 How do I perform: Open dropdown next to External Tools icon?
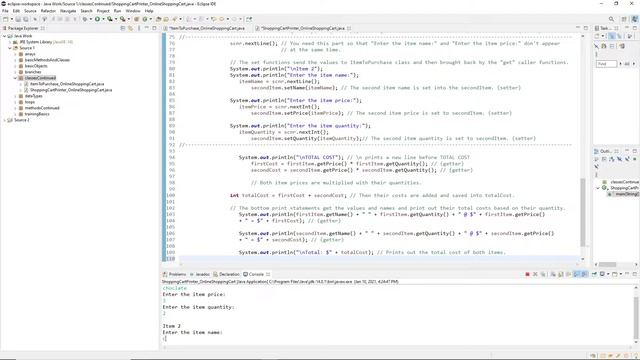pyautogui.click(x=128, y=19)
